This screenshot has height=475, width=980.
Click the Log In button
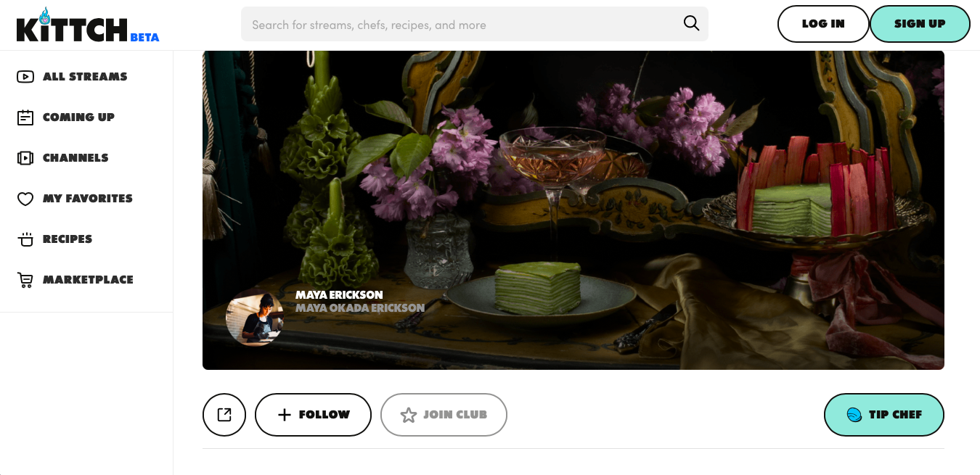click(x=823, y=24)
